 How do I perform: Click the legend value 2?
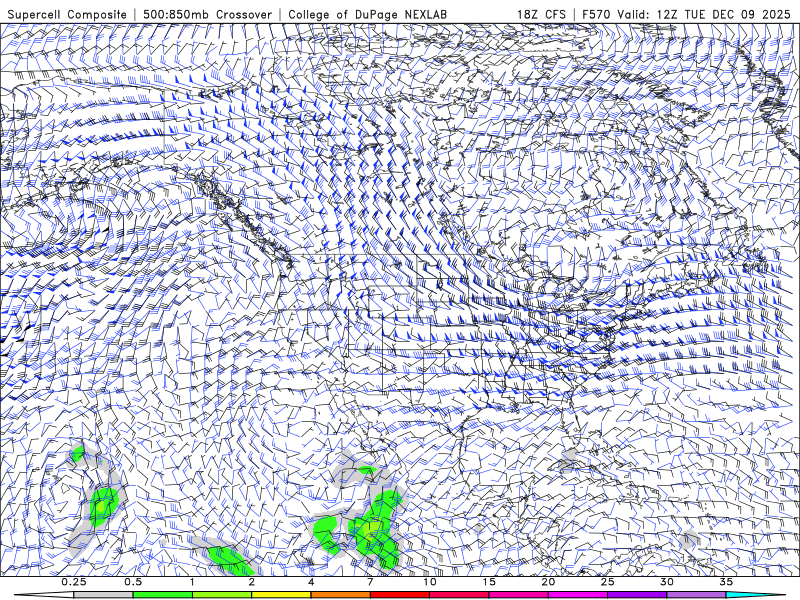[252, 582]
